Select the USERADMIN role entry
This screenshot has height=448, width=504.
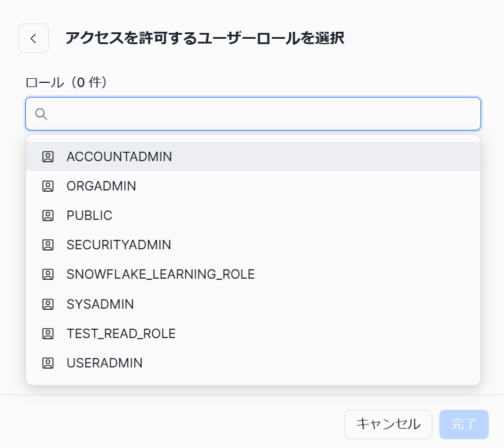105,363
